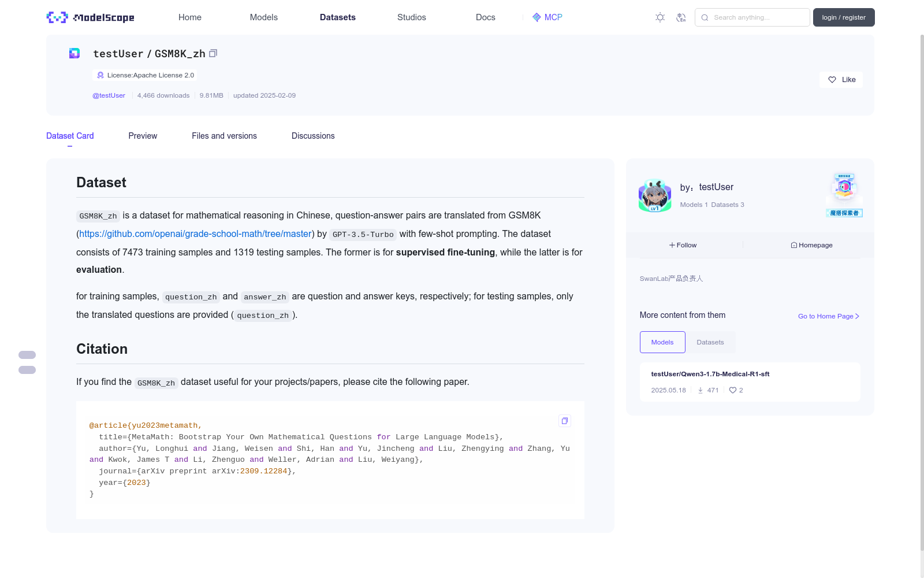Image resolution: width=924 pixels, height=578 pixels.
Task: Select the Models tab in More content
Action: click(662, 342)
